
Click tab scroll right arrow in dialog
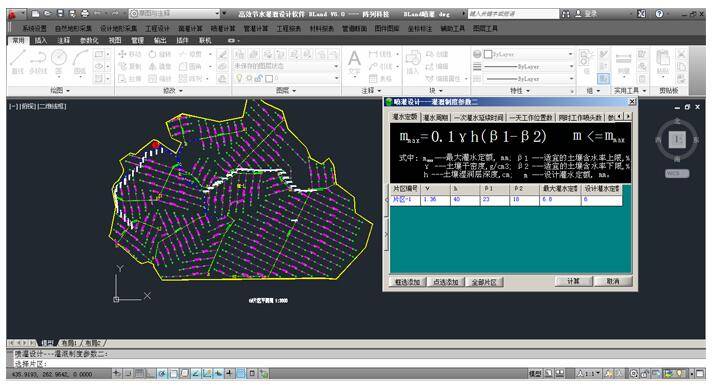628,117
